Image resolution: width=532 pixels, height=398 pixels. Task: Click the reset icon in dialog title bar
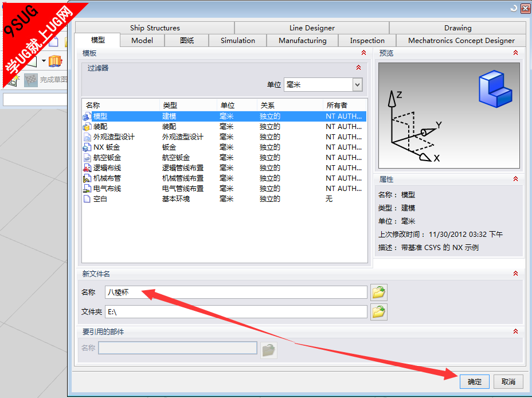tap(514, 9)
